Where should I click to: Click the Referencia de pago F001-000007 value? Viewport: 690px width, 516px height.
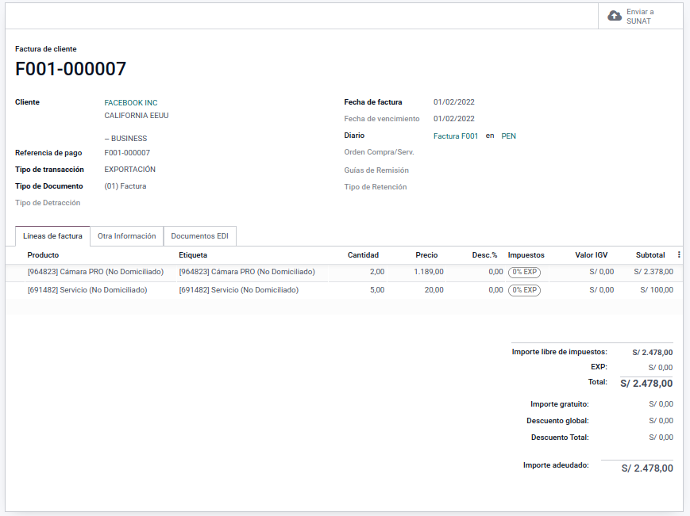click(x=127, y=153)
